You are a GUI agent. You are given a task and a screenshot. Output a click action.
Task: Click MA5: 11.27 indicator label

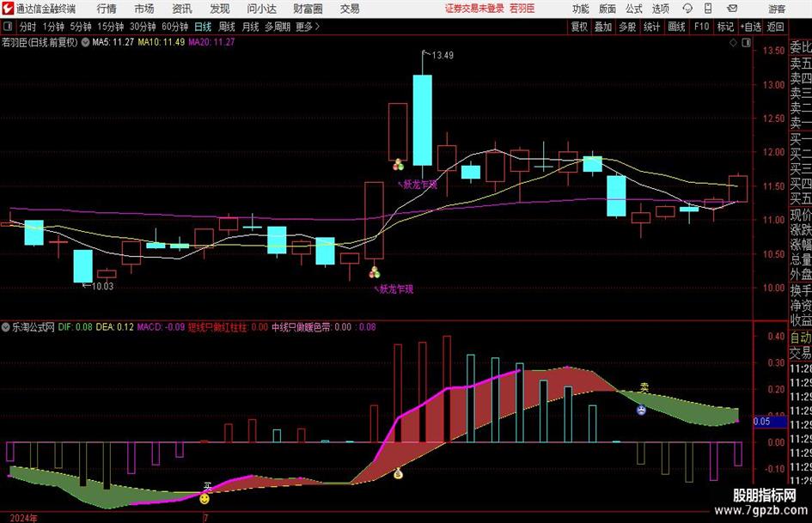[x=113, y=42]
